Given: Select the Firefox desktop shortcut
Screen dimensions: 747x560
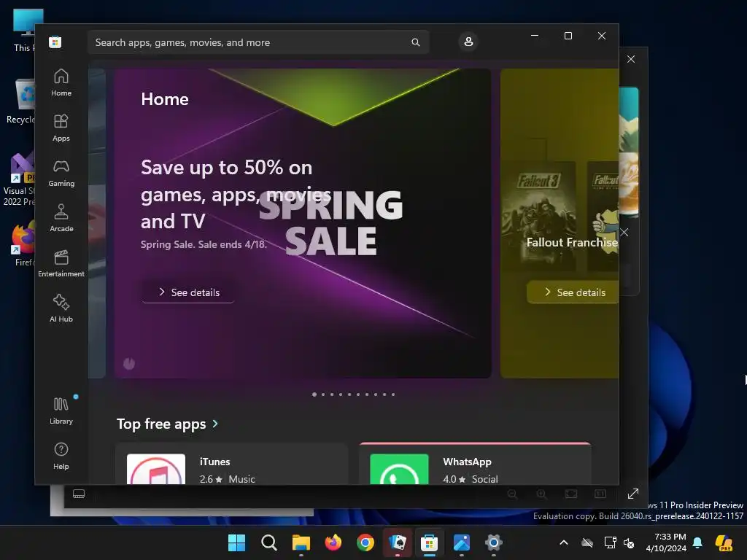Looking at the screenshot, I should [x=23, y=244].
